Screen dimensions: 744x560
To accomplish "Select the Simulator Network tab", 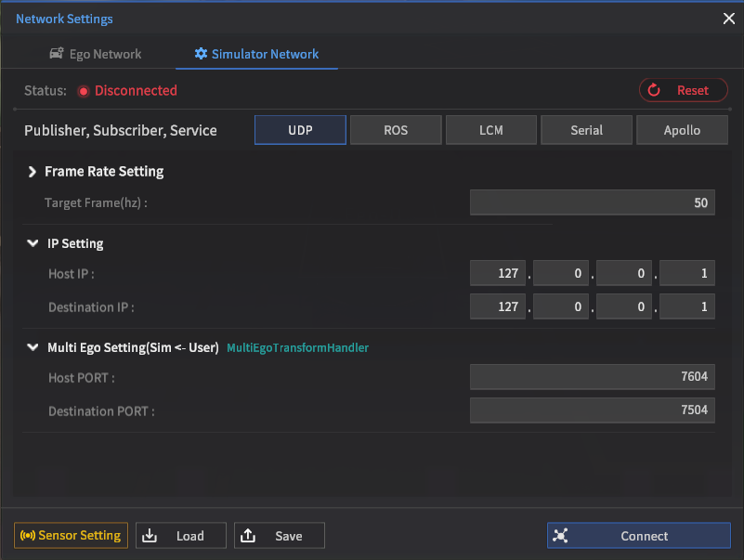I will [256, 54].
